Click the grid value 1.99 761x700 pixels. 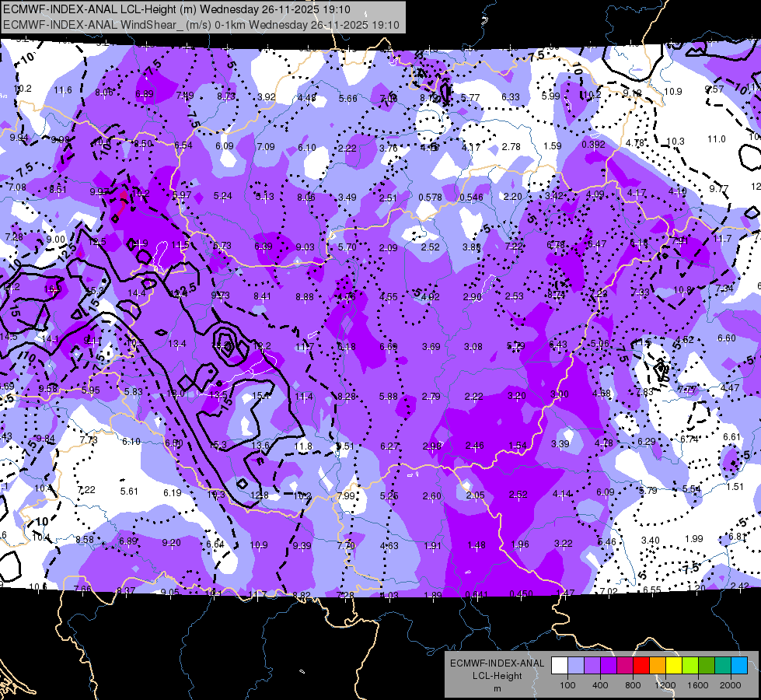tap(694, 539)
